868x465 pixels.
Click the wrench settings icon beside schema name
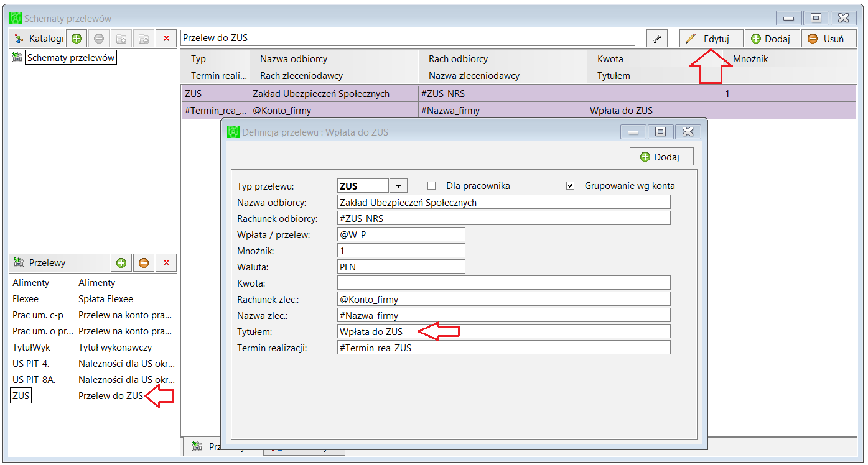point(657,39)
